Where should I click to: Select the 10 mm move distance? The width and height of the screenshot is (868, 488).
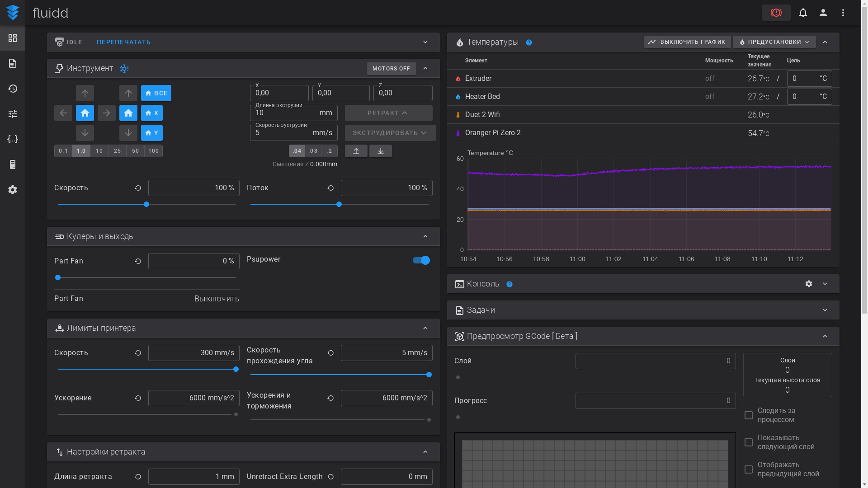99,151
